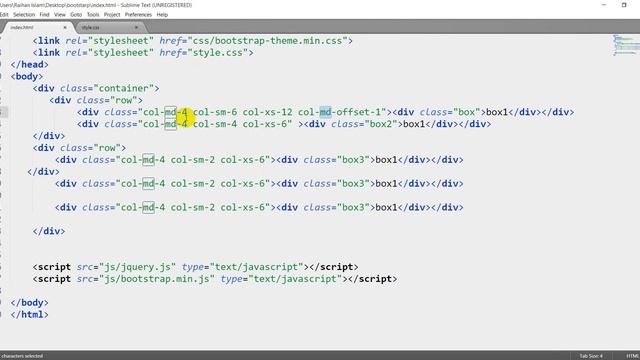Open the Project menu
Viewport: 640px width, 360px height.
[x=112, y=15]
